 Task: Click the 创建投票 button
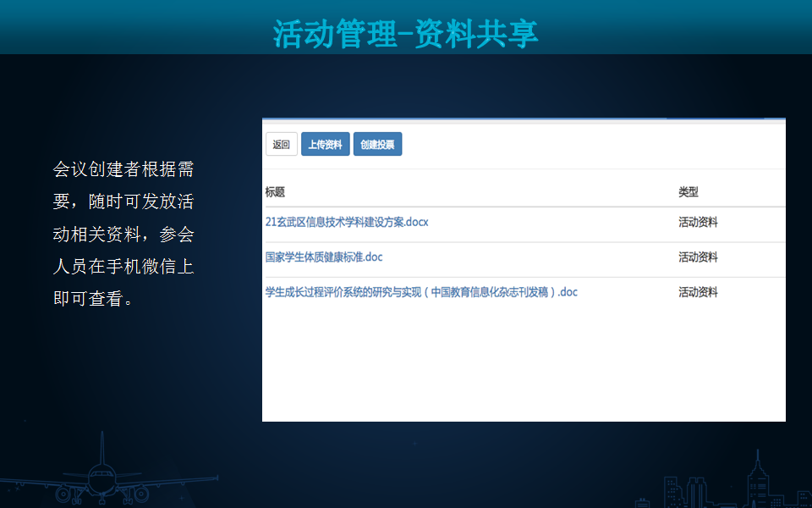(x=377, y=144)
